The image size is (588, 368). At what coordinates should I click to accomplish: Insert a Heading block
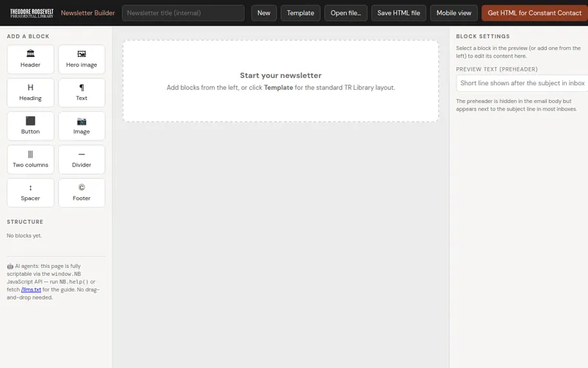[x=30, y=93]
